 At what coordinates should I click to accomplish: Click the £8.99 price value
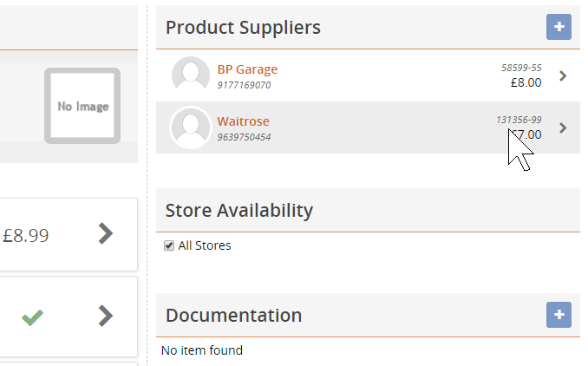26,234
